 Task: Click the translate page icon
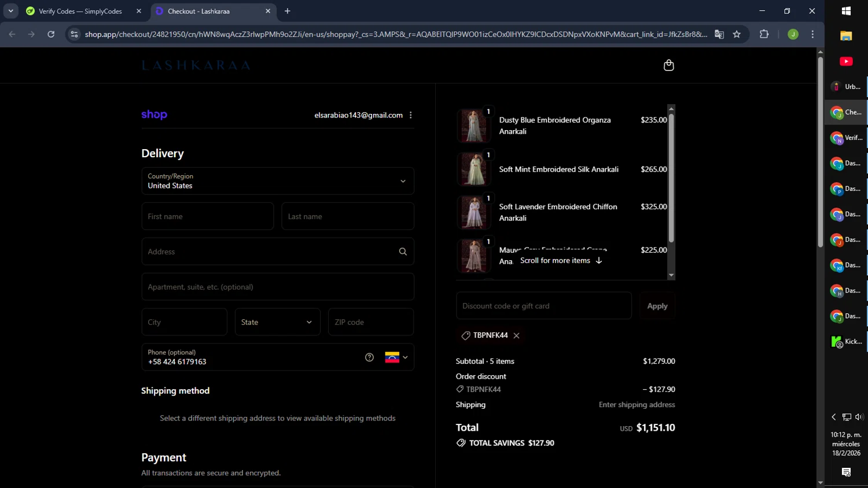(719, 34)
